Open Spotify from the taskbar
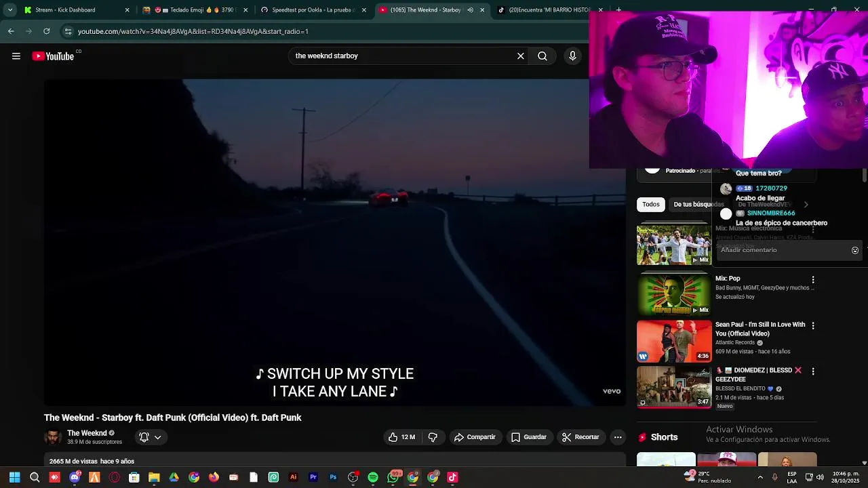868x488 pixels. click(x=373, y=477)
